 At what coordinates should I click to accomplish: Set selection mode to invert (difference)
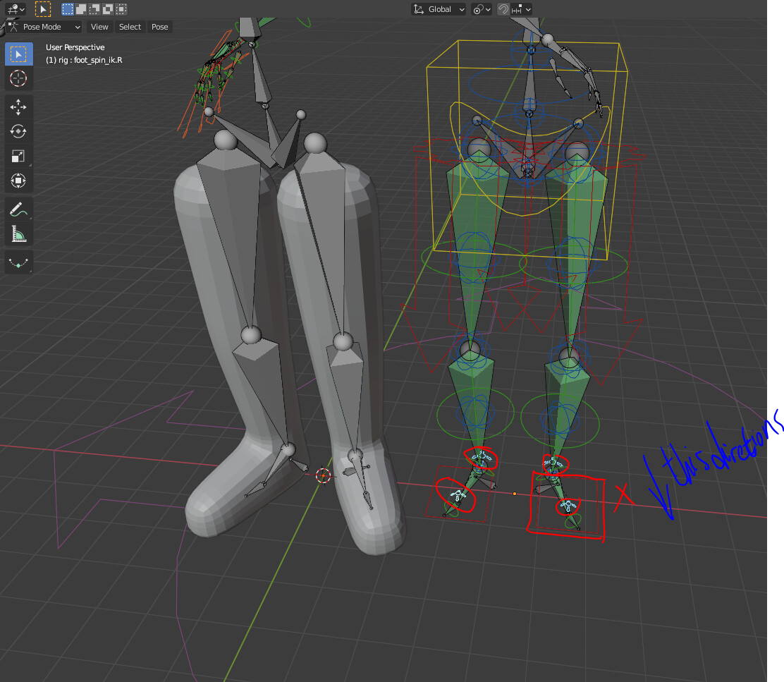[107, 9]
